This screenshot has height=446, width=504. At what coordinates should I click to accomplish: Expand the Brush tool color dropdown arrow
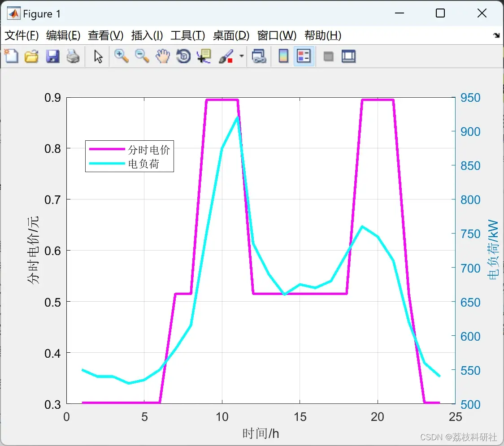[x=241, y=56]
